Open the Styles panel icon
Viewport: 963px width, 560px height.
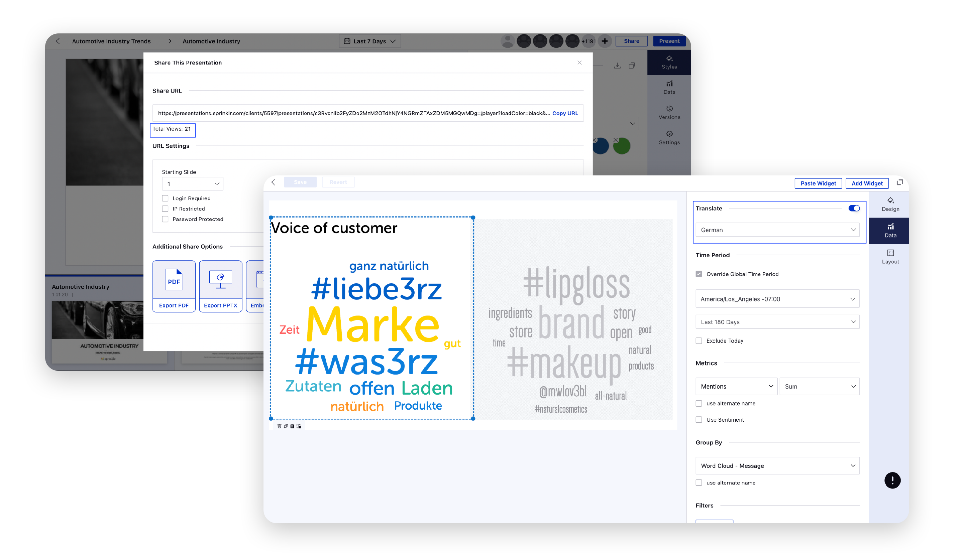tap(669, 59)
